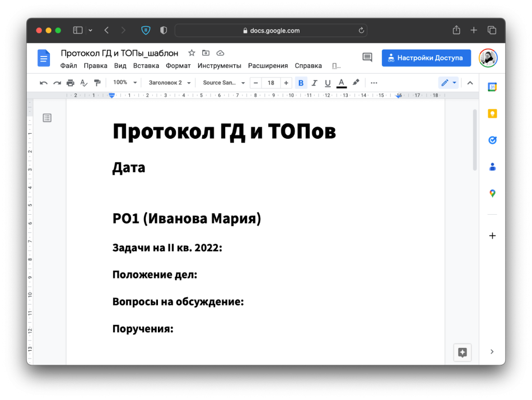
Task: Show the document outline icon
Action: coord(47,117)
